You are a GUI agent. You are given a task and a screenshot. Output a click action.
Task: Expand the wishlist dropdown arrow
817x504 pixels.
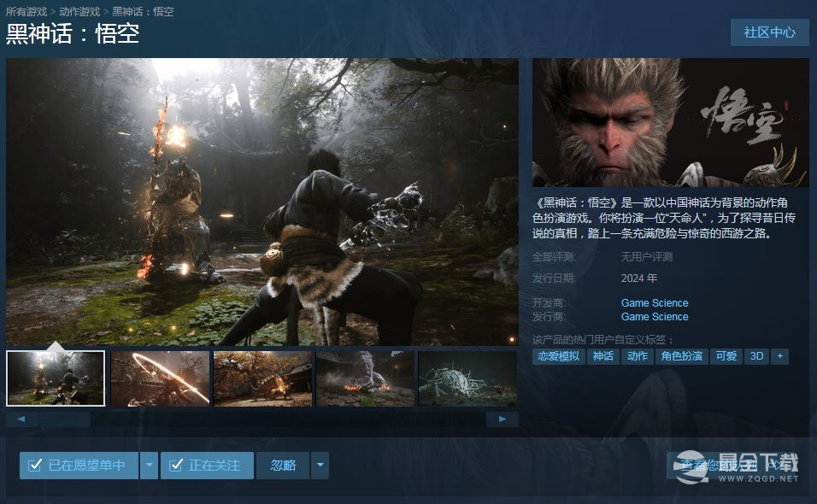click(149, 465)
